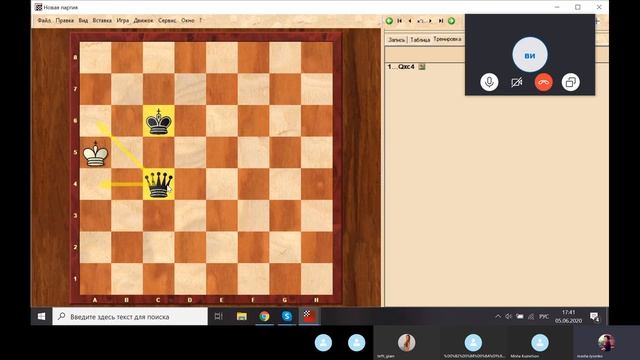Click the expand call window icon
Image resolution: width=640 pixels, height=360 pixels.
[571, 82]
